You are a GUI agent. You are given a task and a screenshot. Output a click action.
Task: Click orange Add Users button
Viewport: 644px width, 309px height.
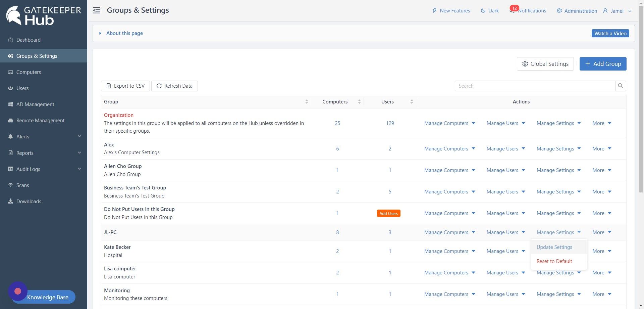coord(388,213)
